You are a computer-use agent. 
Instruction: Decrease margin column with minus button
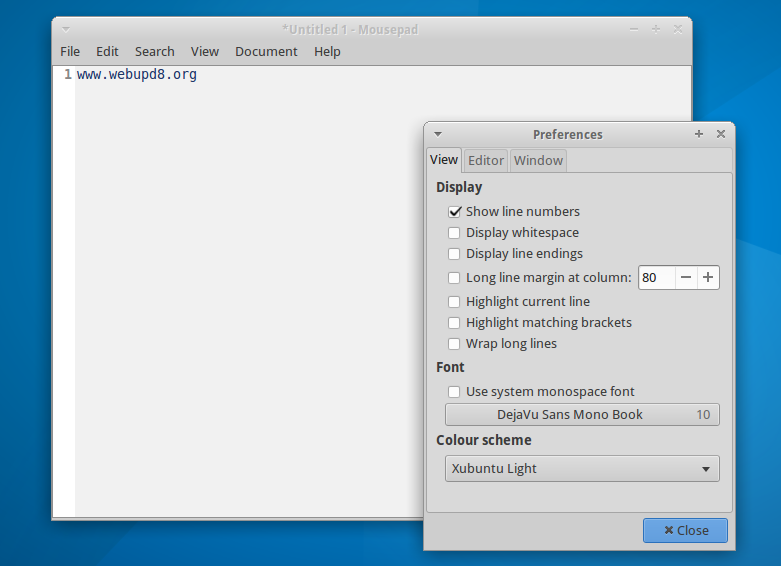coord(686,278)
